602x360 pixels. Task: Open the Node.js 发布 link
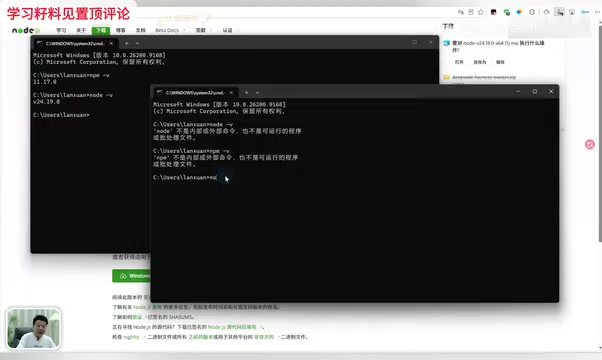pyautogui.click(x=147, y=307)
